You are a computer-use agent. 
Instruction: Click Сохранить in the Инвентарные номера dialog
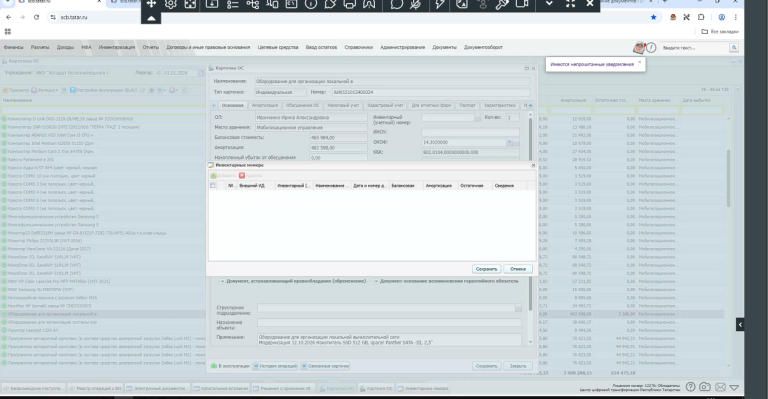click(486, 269)
